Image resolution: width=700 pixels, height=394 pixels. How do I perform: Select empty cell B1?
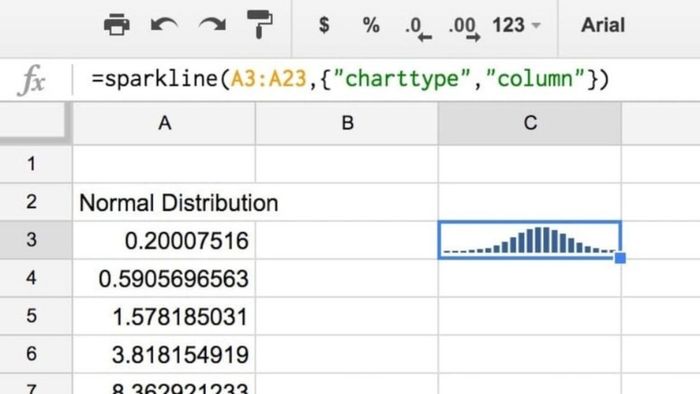[347, 164]
